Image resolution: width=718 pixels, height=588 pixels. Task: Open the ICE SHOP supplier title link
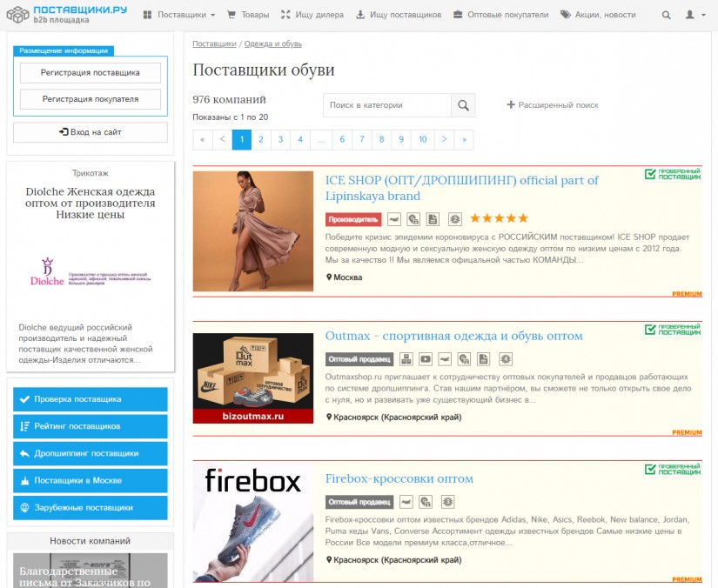coord(461,188)
